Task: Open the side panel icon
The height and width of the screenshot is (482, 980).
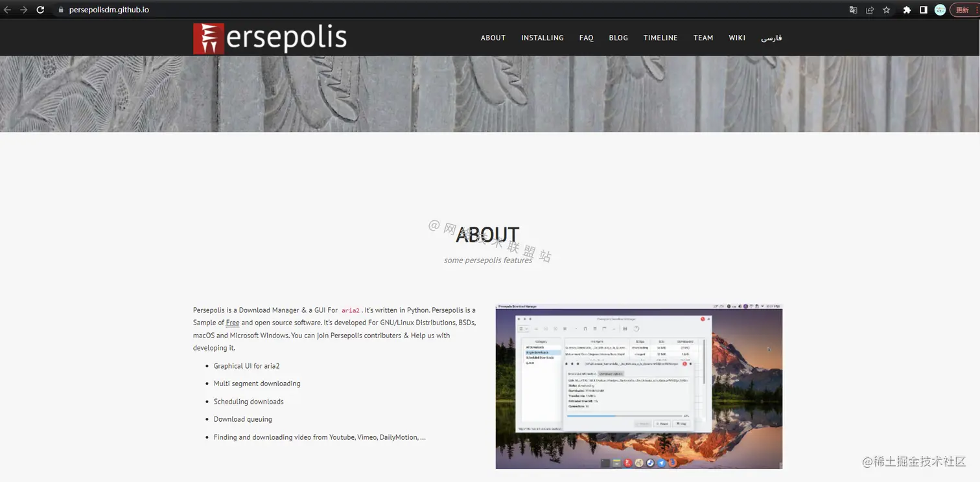Action: 923,10
